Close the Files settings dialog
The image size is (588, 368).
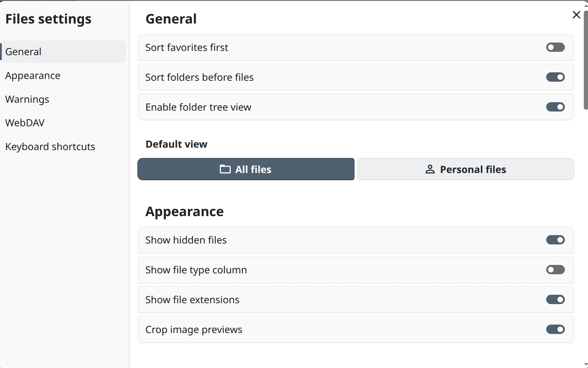click(576, 15)
